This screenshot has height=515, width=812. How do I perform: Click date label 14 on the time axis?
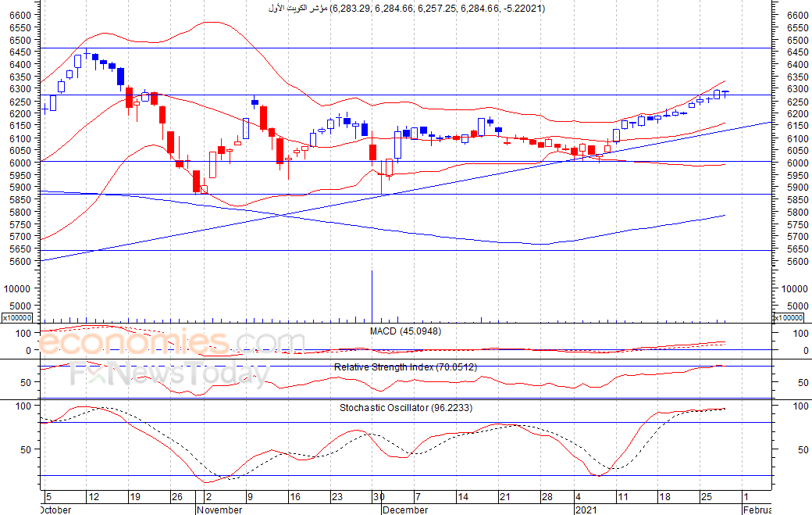(463, 497)
